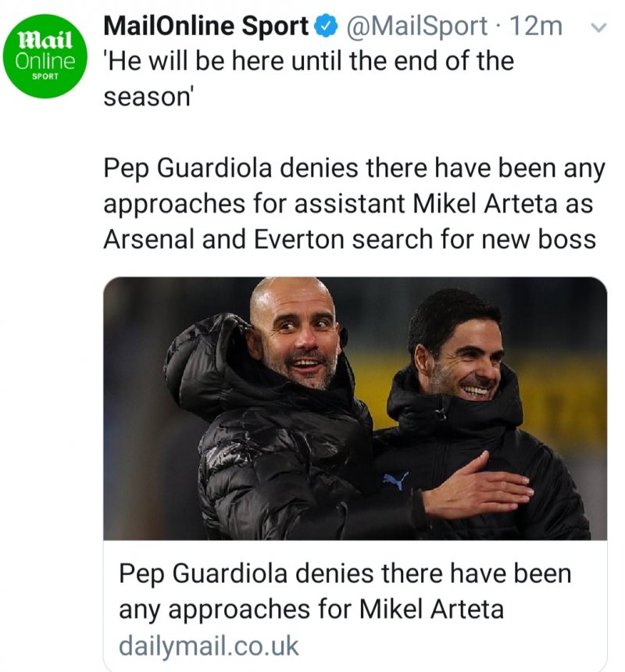Open the 12m tweet timestamp
The width and height of the screenshot is (625, 672).
[535, 27]
